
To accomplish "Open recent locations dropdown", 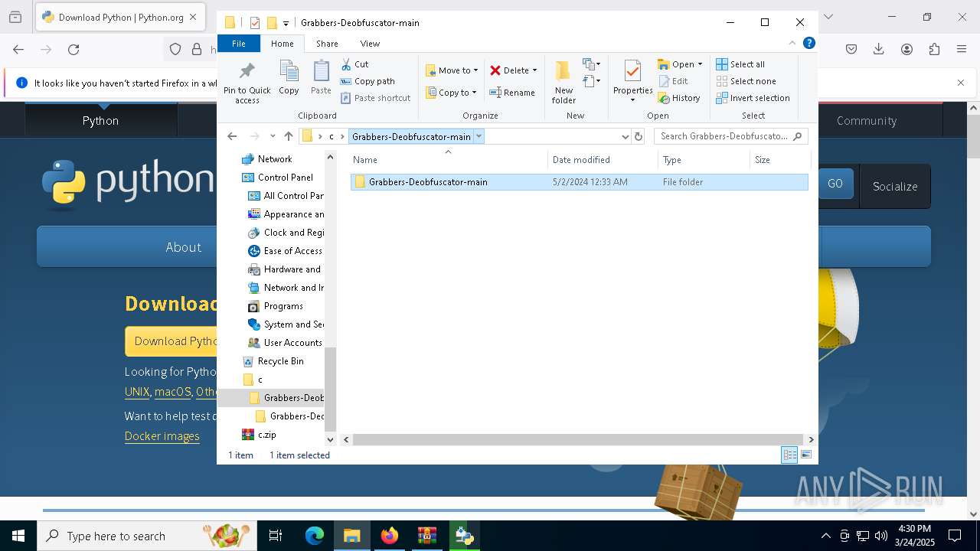I will point(273,136).
